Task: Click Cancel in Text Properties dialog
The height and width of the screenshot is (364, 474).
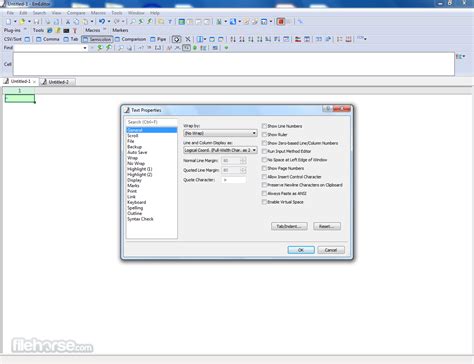Action: tap(331, 250)
